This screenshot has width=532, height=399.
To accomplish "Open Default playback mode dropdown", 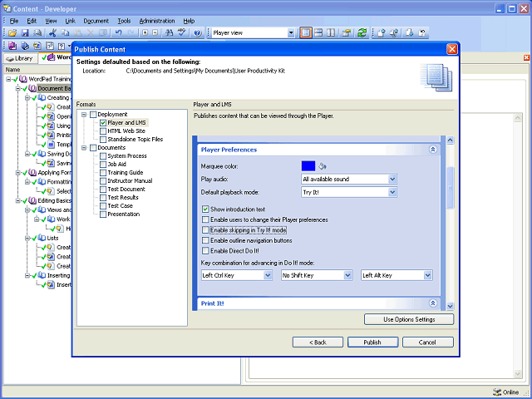I will 392,192.
